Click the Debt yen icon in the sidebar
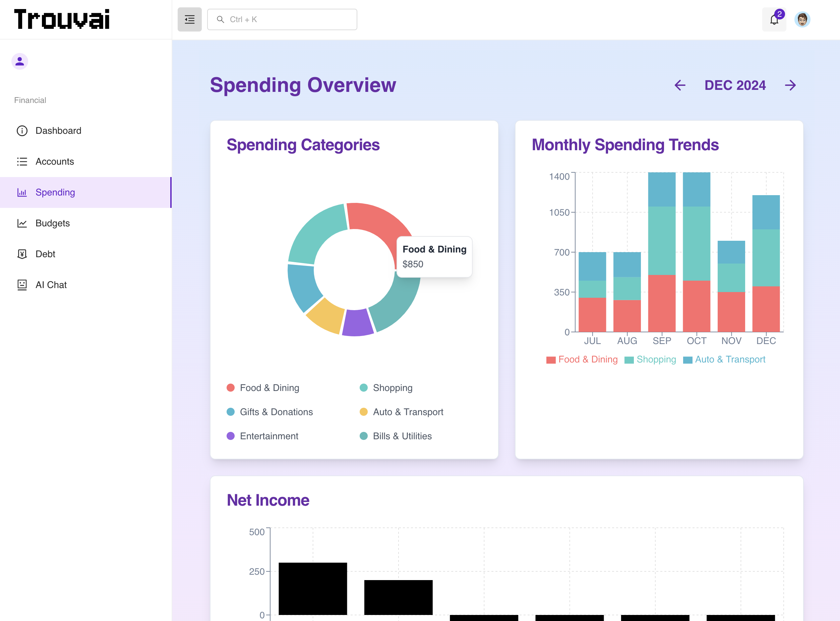Screen dimensions: 840x621 click(22, 254)
